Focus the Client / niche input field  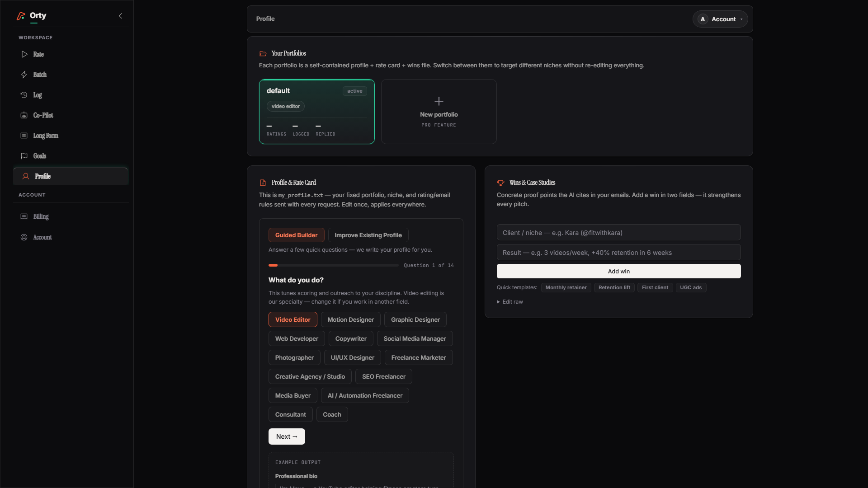618,232
